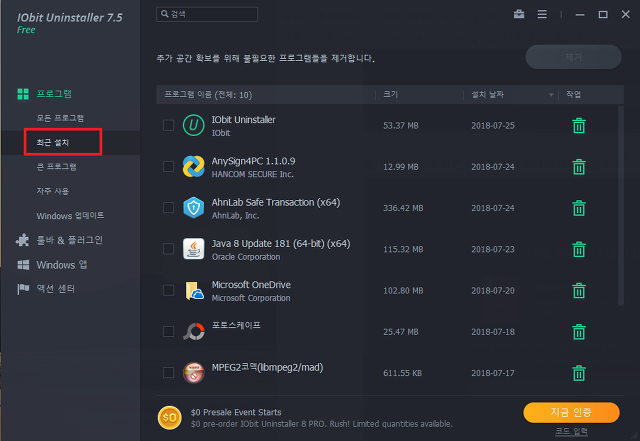Click the Java program icon
Image resolution: width=640 pixels, height=441 pixels.
click(x=193, y=249)
